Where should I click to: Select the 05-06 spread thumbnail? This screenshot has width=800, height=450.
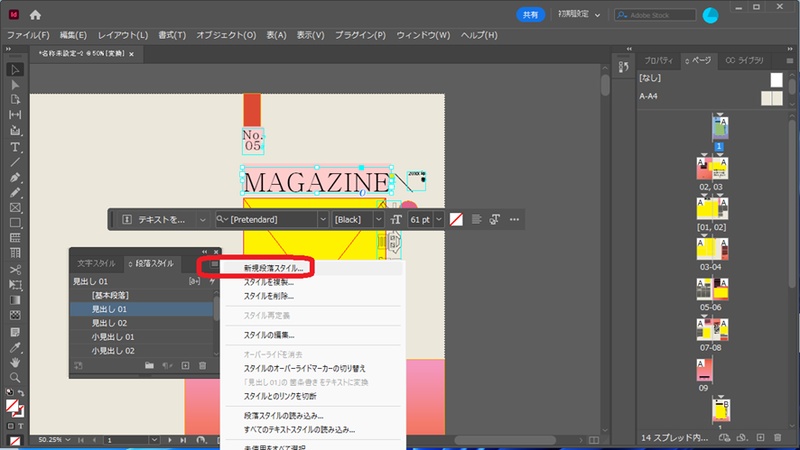tap(712, 289)
